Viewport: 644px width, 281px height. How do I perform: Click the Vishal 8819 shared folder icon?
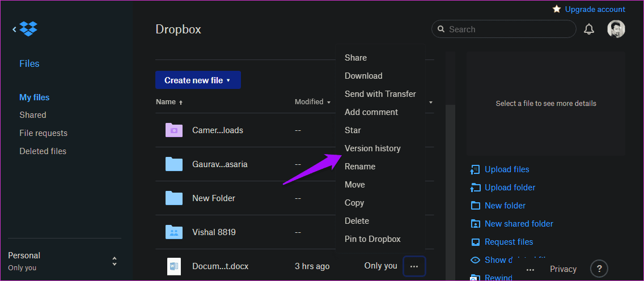173,232
